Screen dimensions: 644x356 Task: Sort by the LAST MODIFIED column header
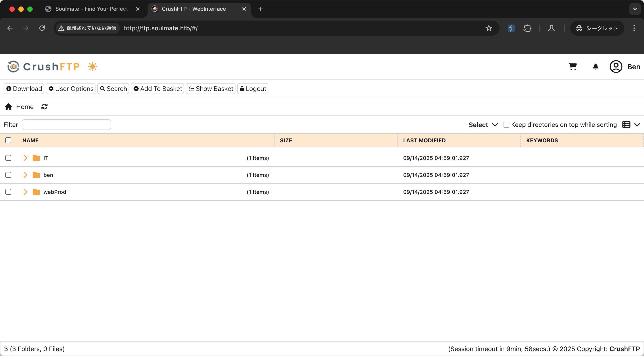(x=424, y=140)
